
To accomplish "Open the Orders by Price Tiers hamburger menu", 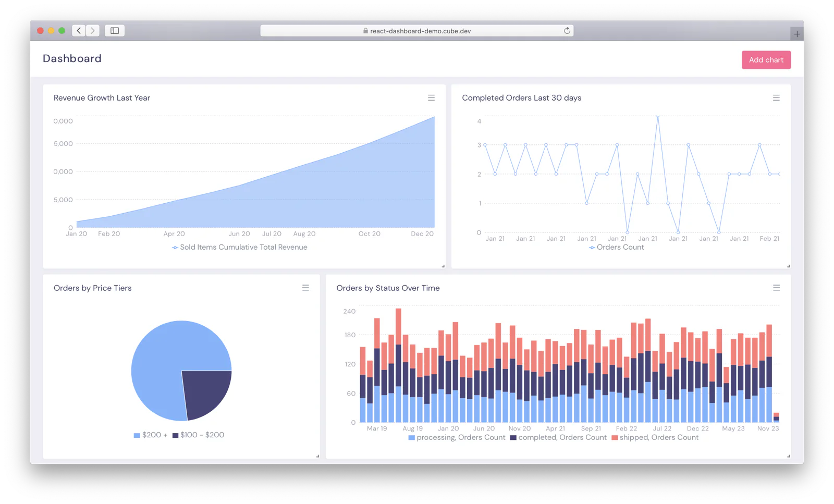I will coord(305,288).
